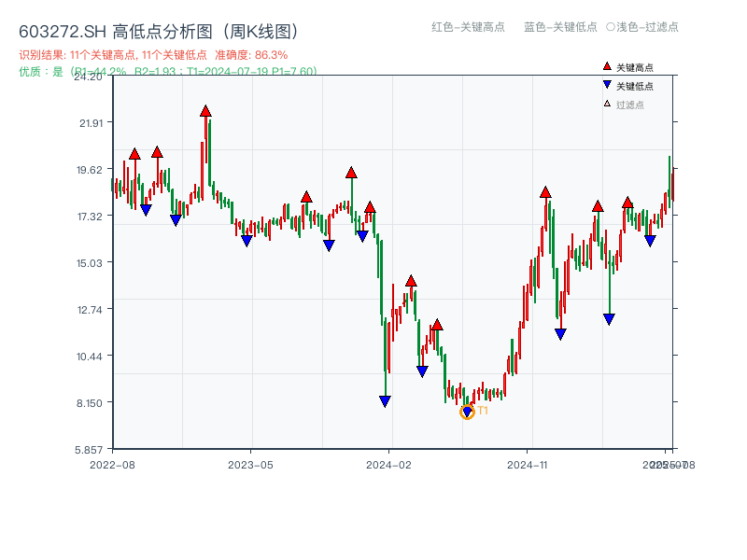Image resolution: width=747 pixels, height=560 pixels.
Task: Click the blue marker below the deepest 2024 trough
Action: pos(466,412)
